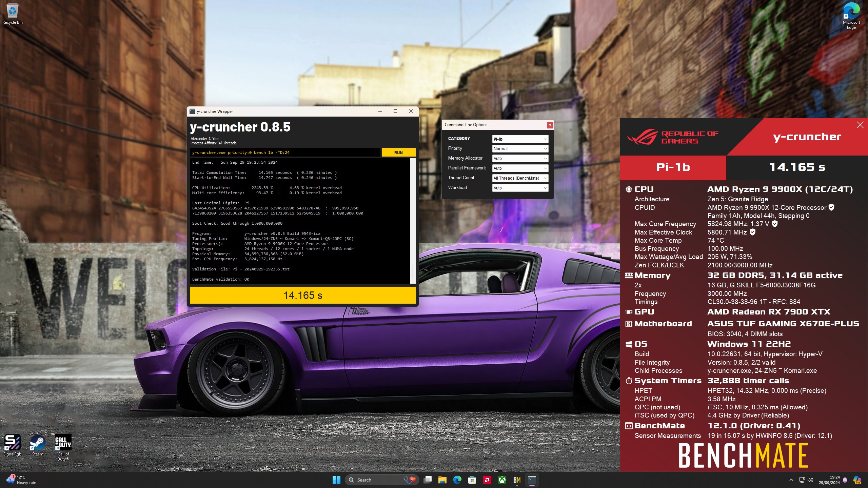Click the Pi-1b label in BenchMate overlay

[673, 167]
